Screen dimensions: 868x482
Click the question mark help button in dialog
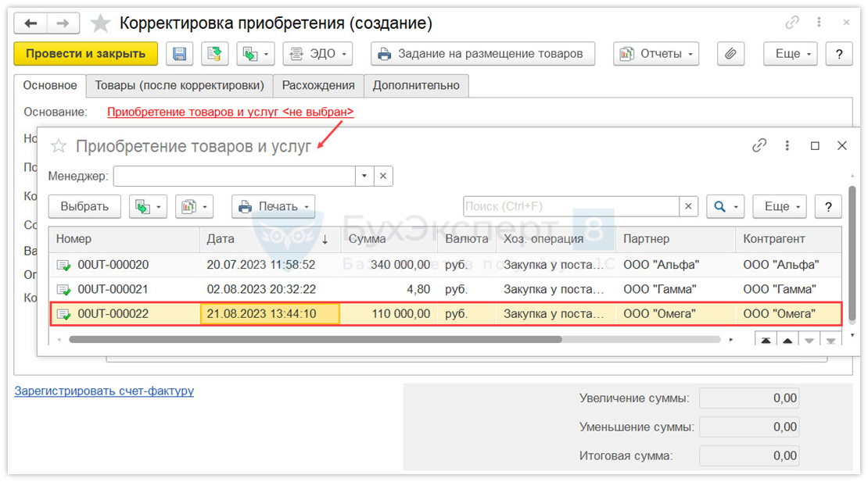click(828, 206)
